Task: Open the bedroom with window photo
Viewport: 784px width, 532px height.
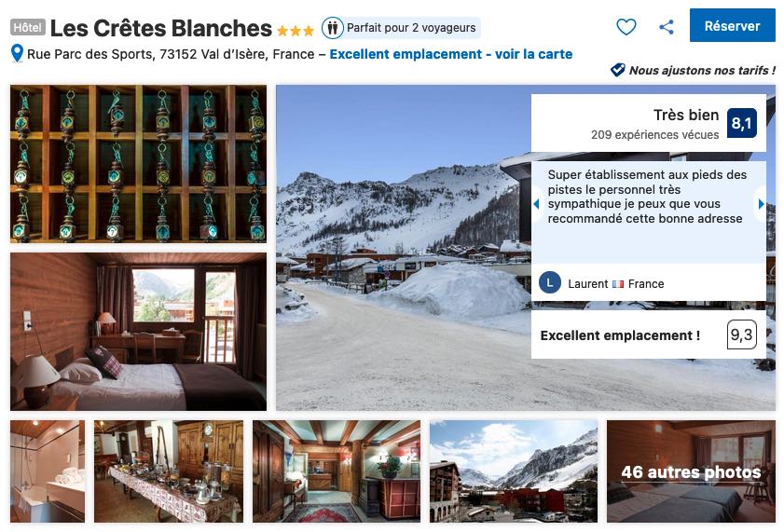Action: 139,332
